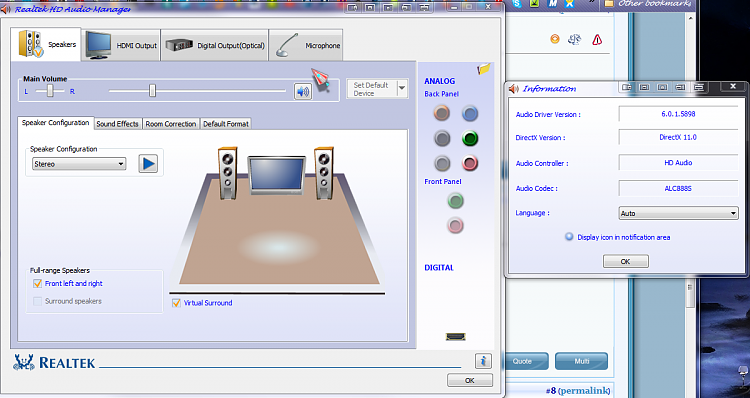Open the information 'i' icon
Viewport: 750px width, 398px height.
(483, 361)
